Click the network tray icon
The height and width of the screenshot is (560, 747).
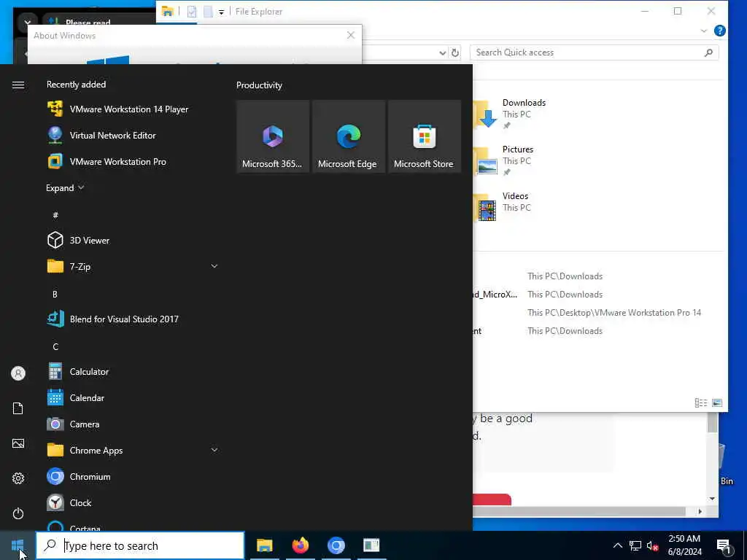[x=635, y=545]
